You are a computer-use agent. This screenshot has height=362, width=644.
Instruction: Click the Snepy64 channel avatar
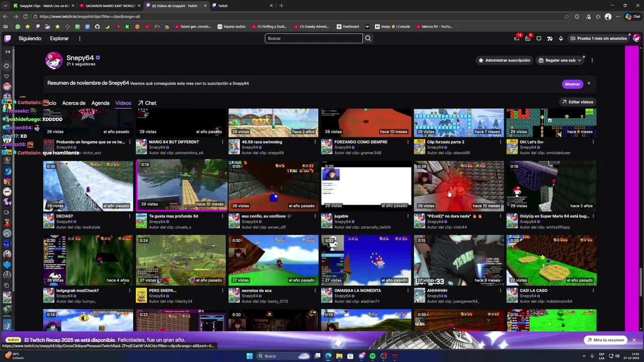(x=53, y=60)
